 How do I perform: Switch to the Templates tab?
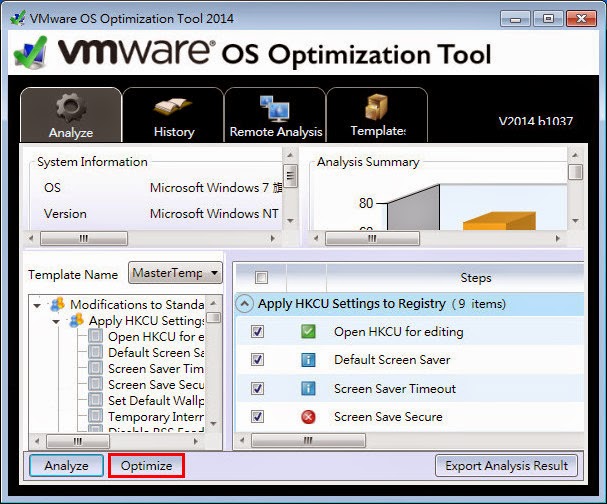tap(377, 115)
